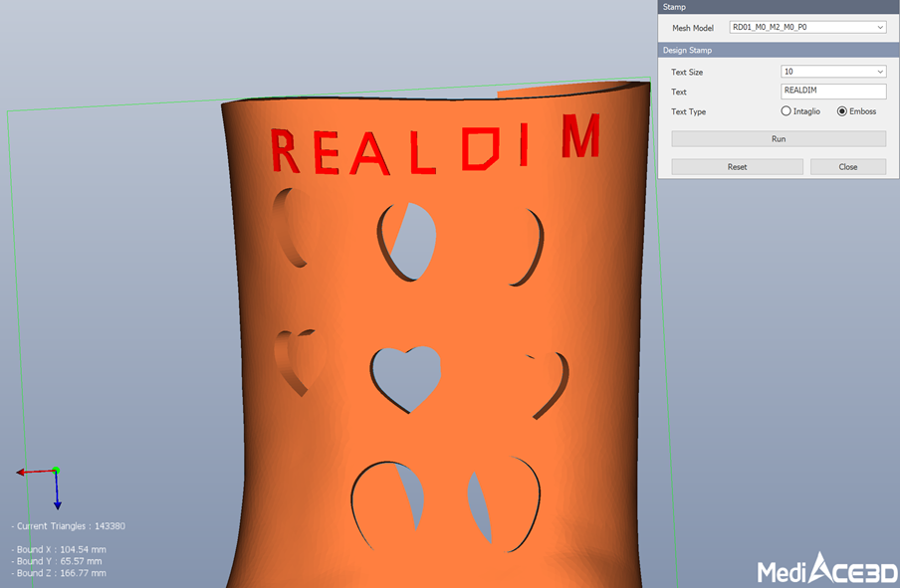Reset the stamp settings
This screenshot has width=900, height=588.
[x=737, y=167]
